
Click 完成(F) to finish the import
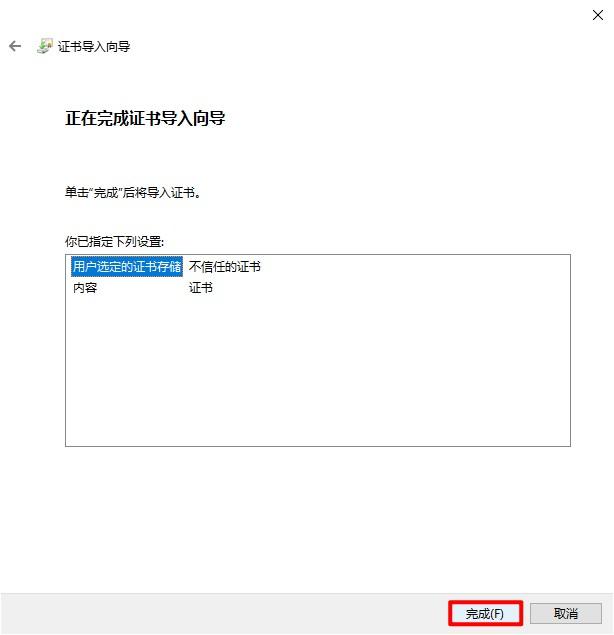click(x=485, y=613)
